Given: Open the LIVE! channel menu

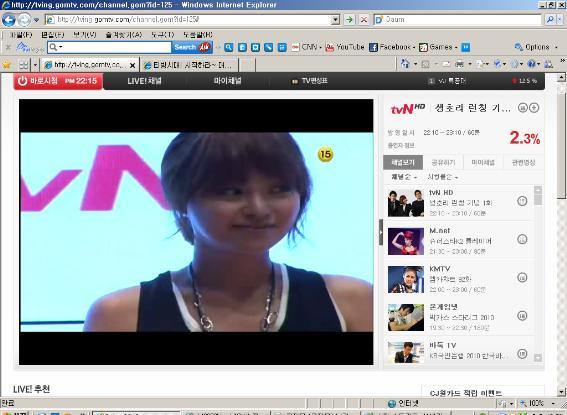Looking at the screenshot, I should [x=144, y=81].
